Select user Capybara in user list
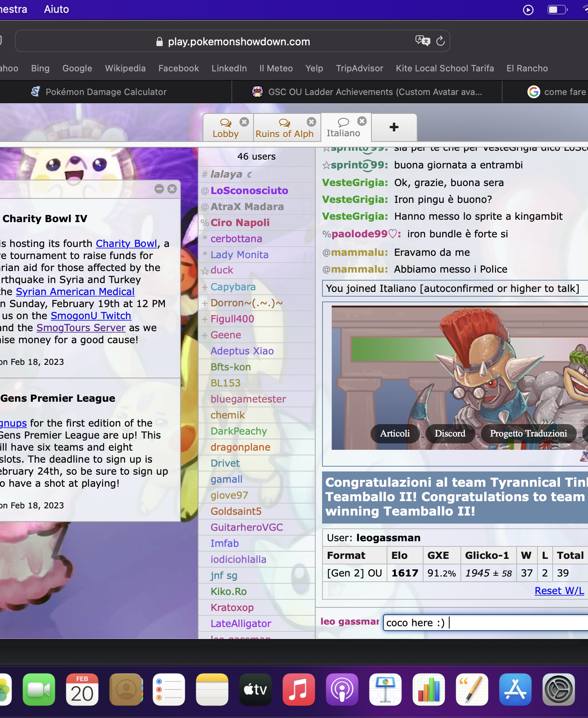Viewport: 588px width, 718px height. pos(257,287)
